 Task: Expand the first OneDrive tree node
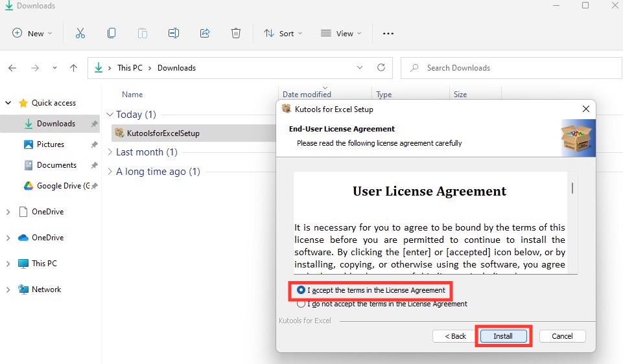point(8,212)
